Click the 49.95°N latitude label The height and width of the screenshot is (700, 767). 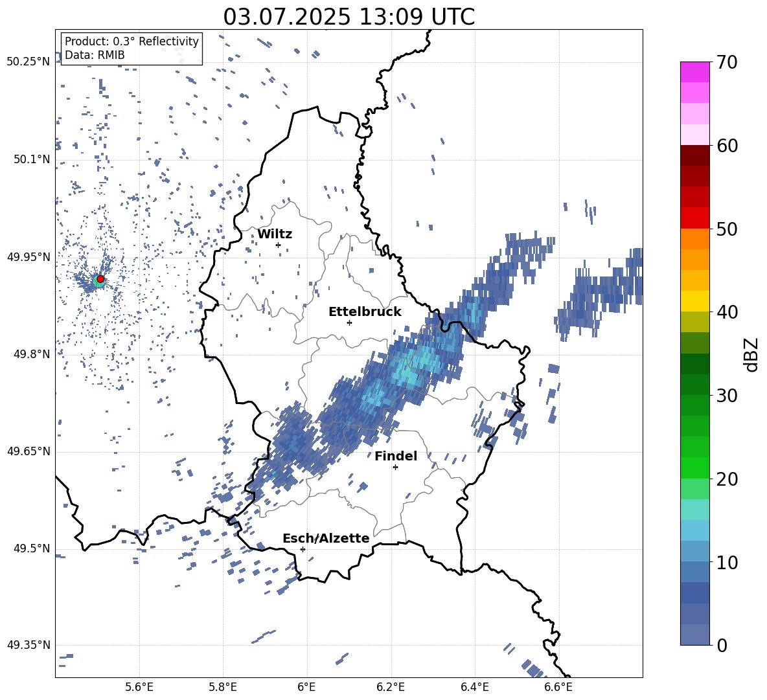coord(29,257)
